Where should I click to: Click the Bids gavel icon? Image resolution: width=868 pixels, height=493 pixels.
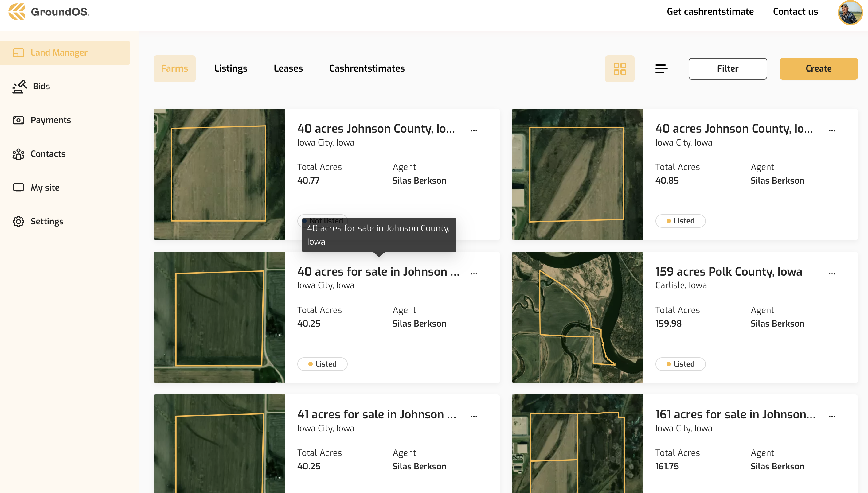coord(19,87)
